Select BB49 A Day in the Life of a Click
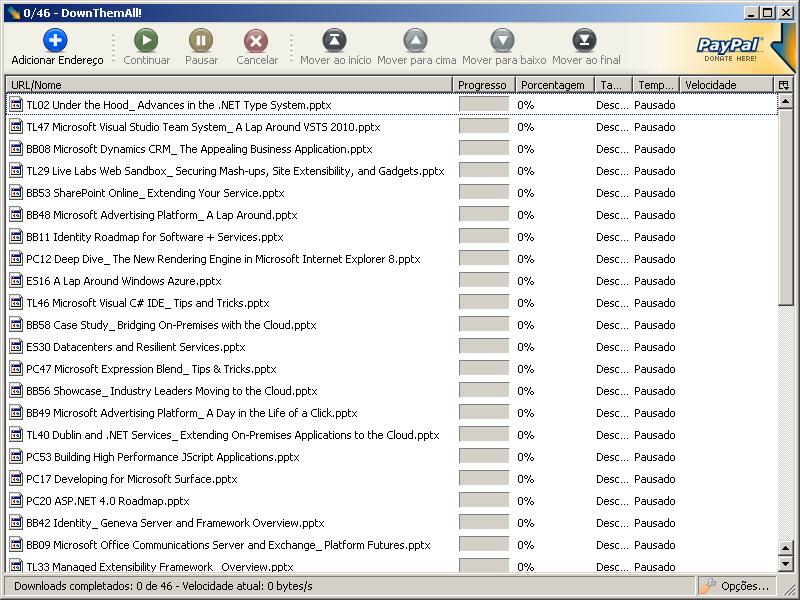Viewport: 800px width, 600px height. point(392,413)
